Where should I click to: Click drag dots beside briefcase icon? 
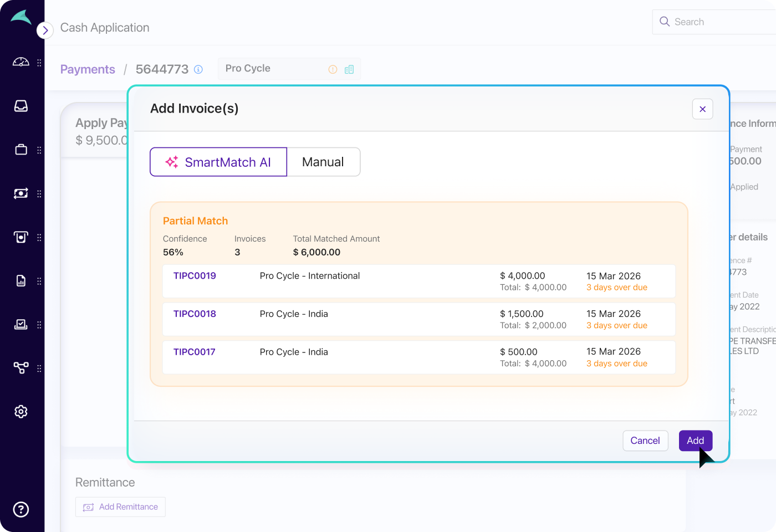click(39, 150)
